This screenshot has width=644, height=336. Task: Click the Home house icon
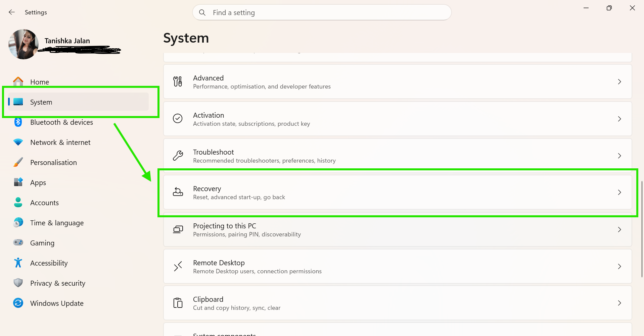18,81
